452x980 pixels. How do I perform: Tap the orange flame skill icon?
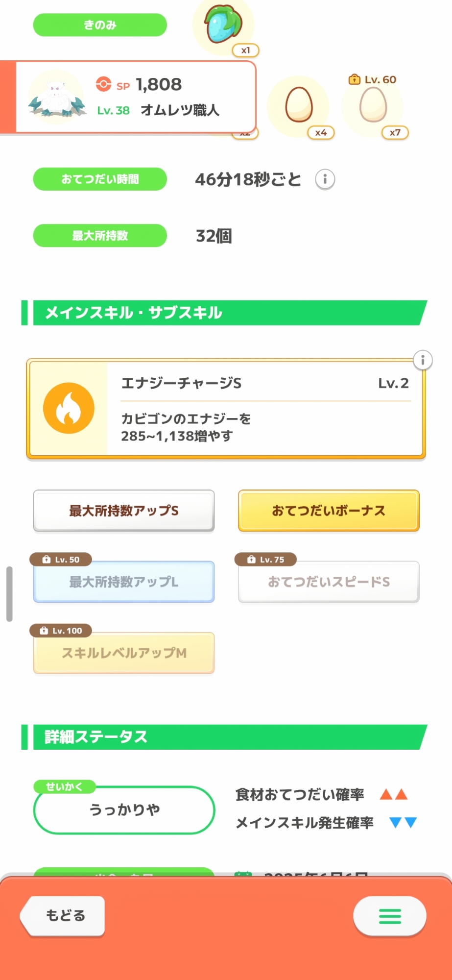69,408
